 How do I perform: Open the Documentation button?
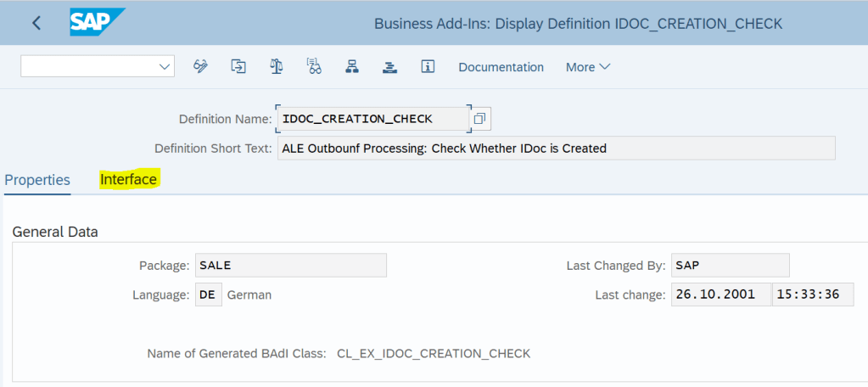pyautogui.click(x=501, y=67)
